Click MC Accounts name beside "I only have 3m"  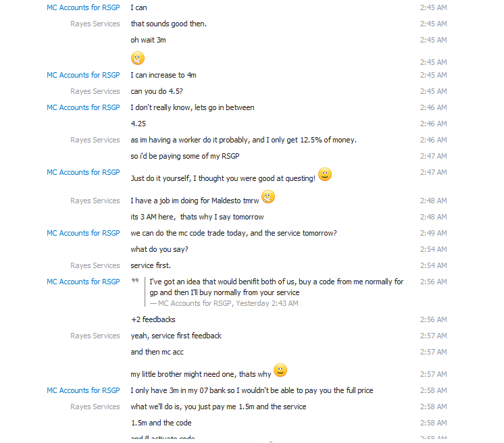83,390
